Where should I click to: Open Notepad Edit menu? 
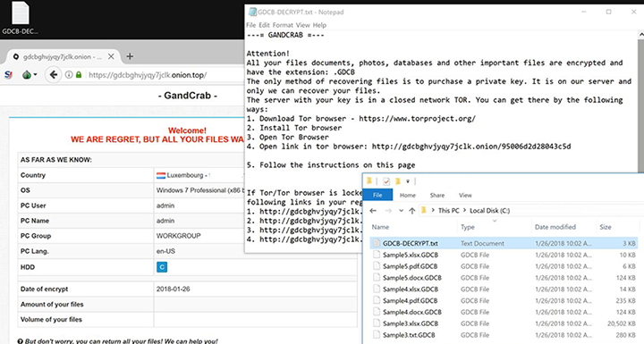pyautogui.click(x=264, y=25)
